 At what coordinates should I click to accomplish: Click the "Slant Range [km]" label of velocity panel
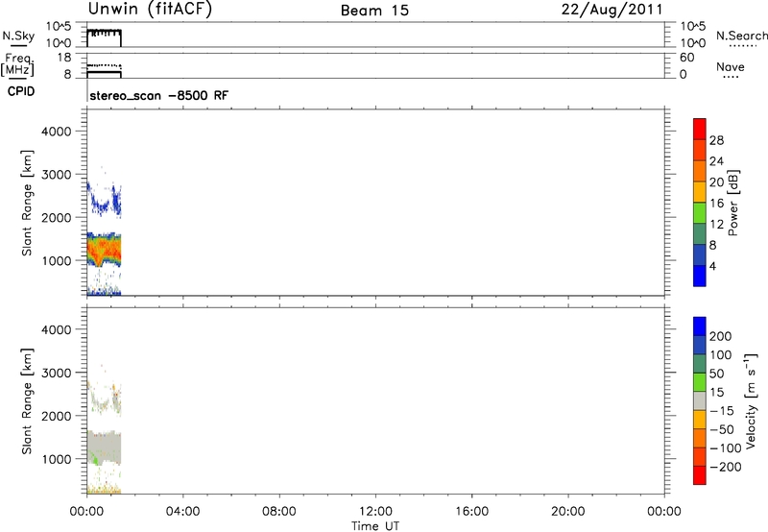coord(27,401)
